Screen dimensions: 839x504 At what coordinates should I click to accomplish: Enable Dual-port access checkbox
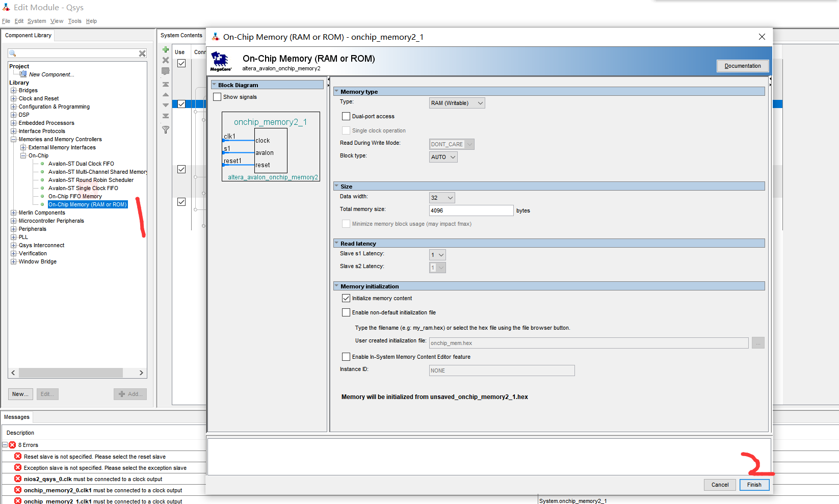346,116
